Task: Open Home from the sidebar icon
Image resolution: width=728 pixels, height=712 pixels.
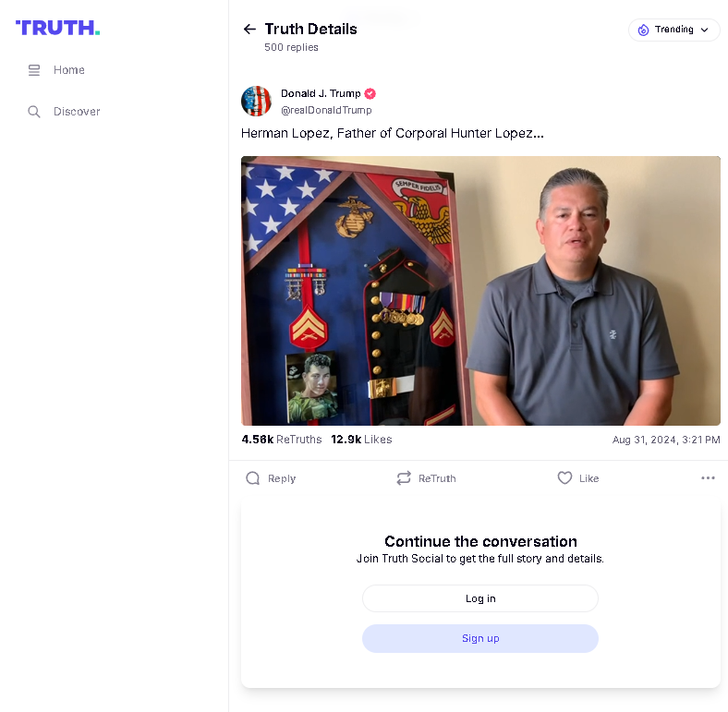Action: (x=34, y=70)
